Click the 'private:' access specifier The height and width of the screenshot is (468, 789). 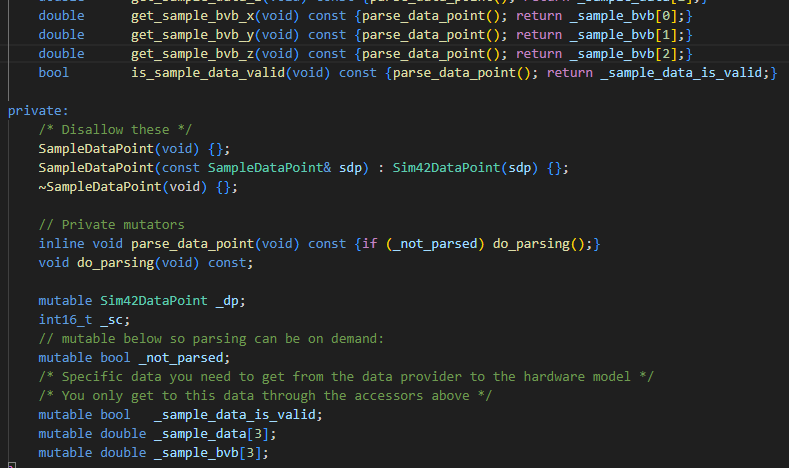click(x=38, y=111)
